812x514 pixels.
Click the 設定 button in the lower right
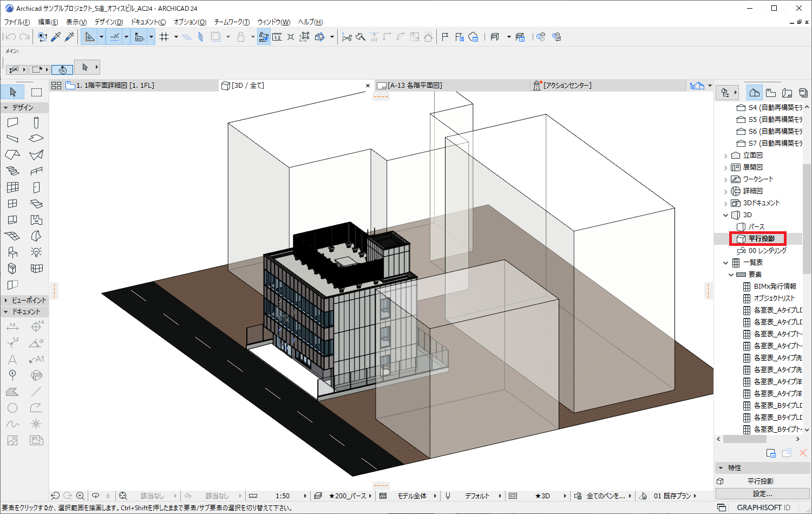(761, 493)
